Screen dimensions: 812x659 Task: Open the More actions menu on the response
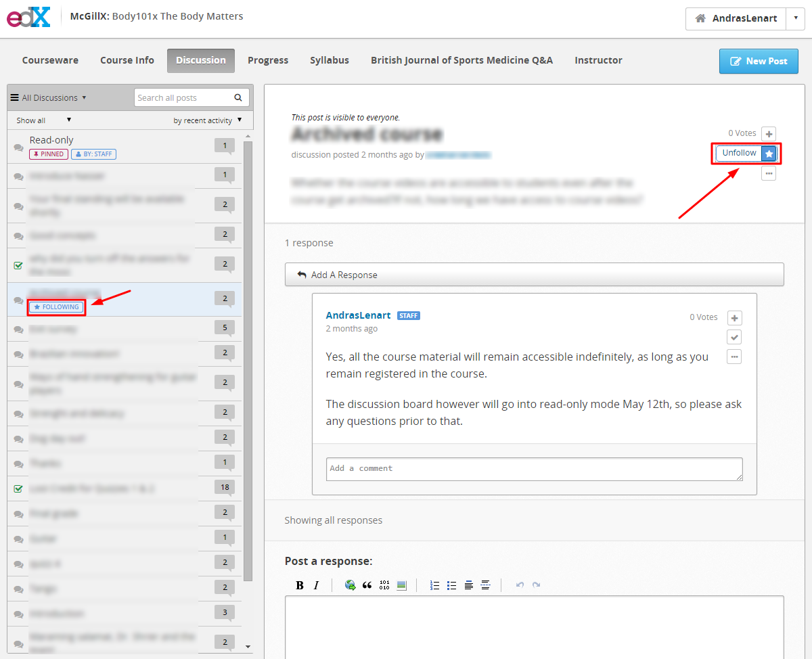pyautogui.click(x=734, y=356)
